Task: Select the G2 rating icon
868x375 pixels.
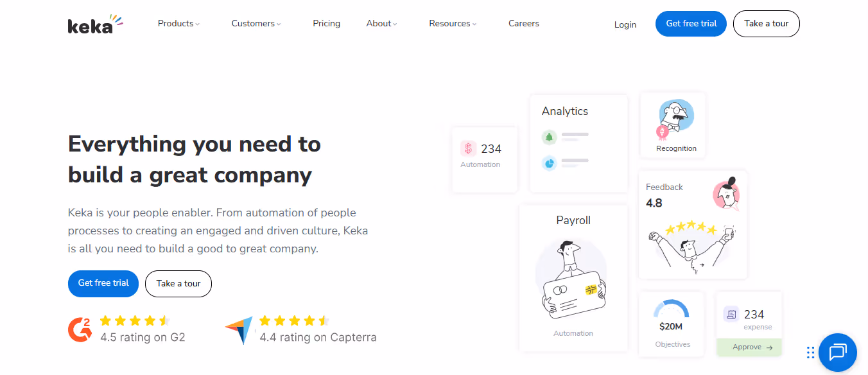Action: [x=80, y=329]
